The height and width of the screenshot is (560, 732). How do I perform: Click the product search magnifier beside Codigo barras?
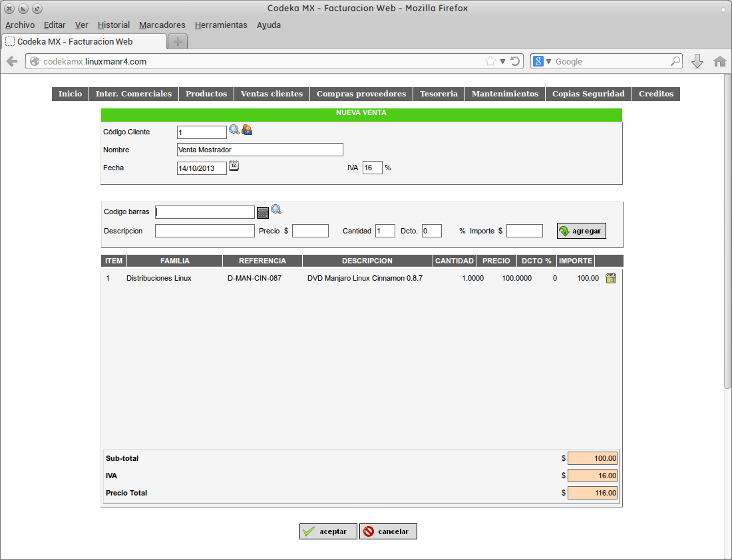pyautogui.click(x=276, y=209)
